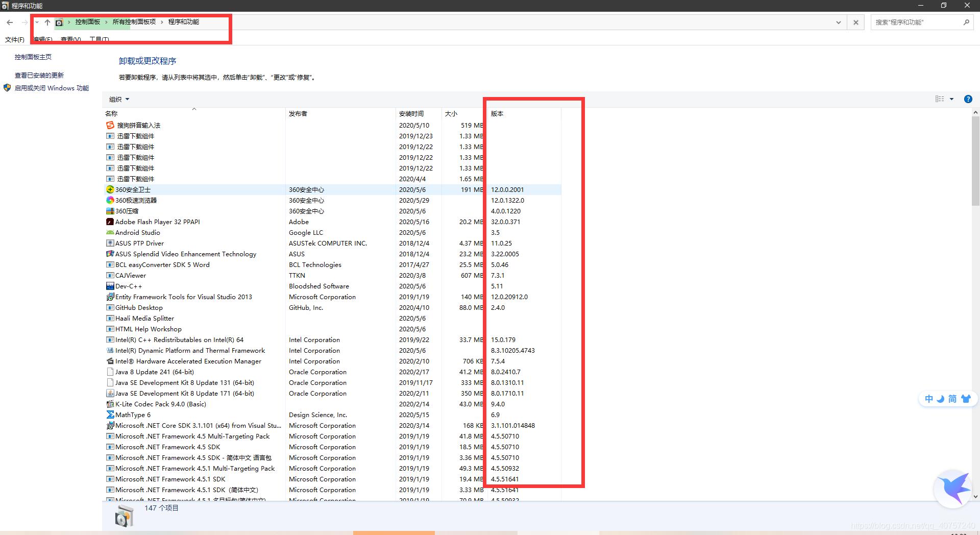
Task: Click the Entity Framework Tools icon
Action: pos(110,297)
